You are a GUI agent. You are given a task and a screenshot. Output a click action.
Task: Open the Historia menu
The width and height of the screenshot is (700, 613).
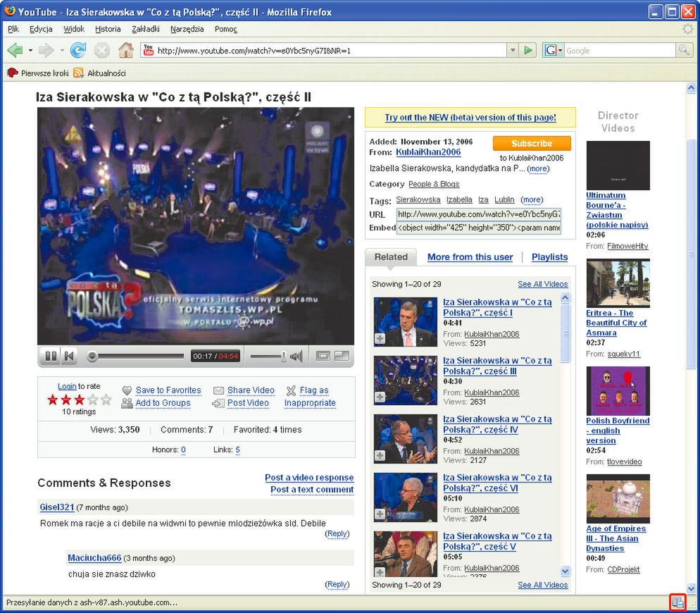coord(108,29)
